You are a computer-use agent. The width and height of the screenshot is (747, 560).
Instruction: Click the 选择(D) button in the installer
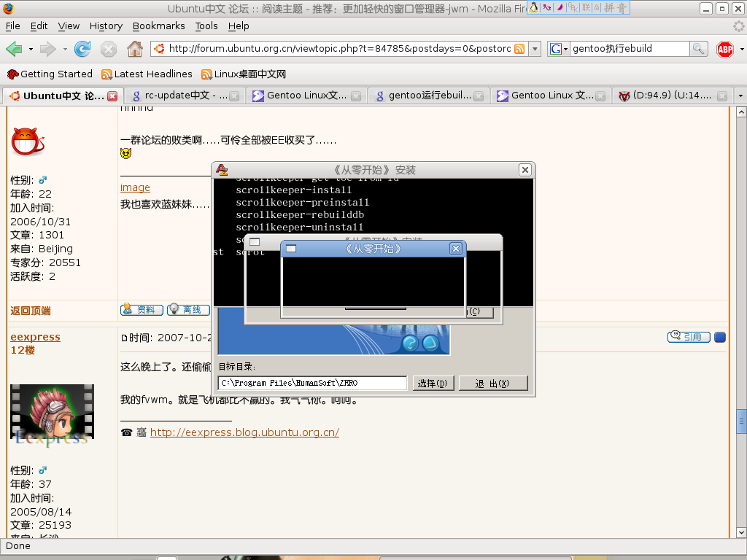pos(433,384)
